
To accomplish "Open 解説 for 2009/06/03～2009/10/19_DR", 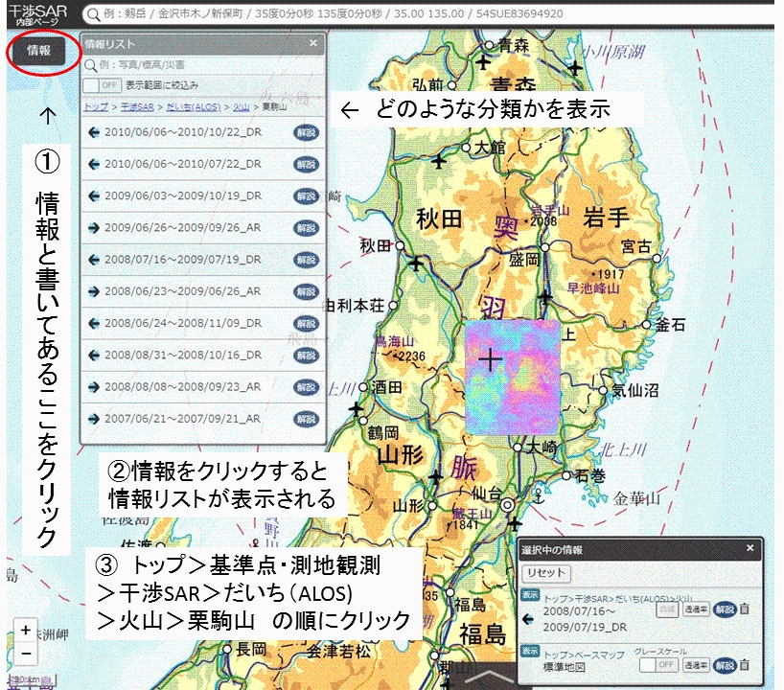I will point(306,196).
